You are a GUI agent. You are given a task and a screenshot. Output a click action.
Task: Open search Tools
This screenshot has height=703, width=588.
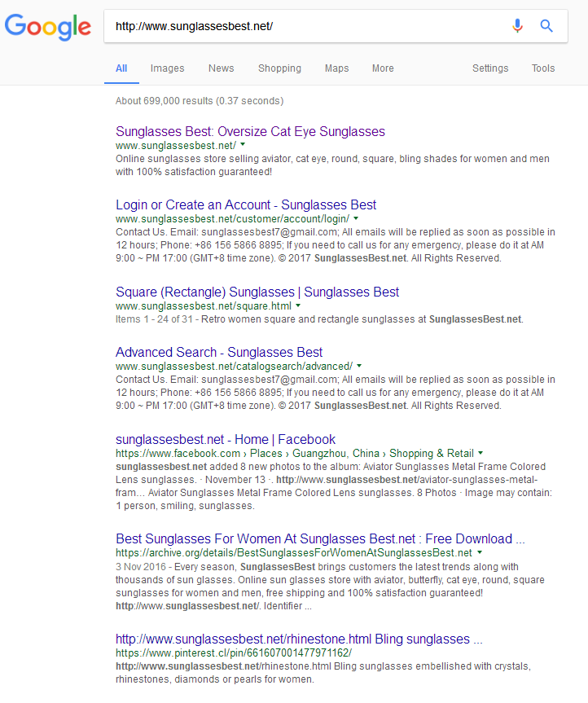(543, 68)
